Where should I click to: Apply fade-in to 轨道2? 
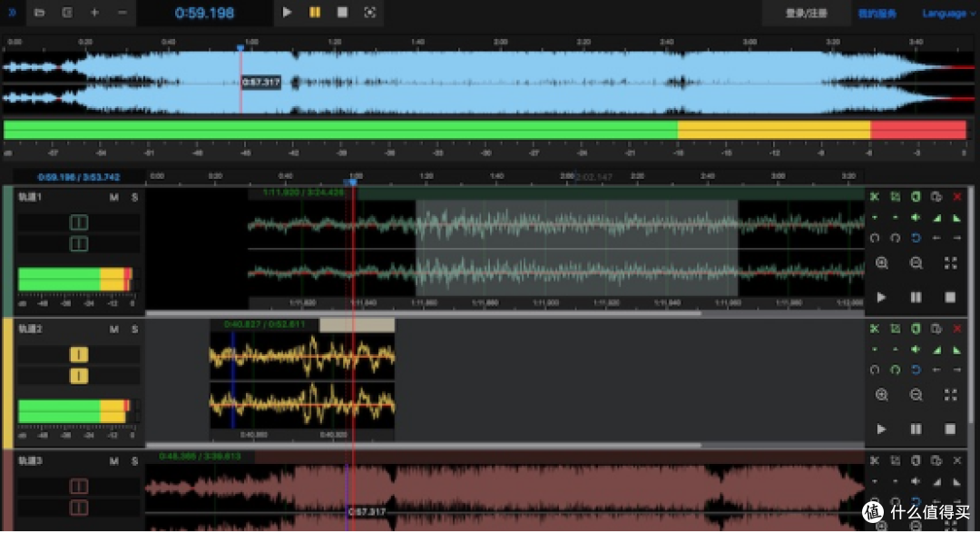coord(936,350)
